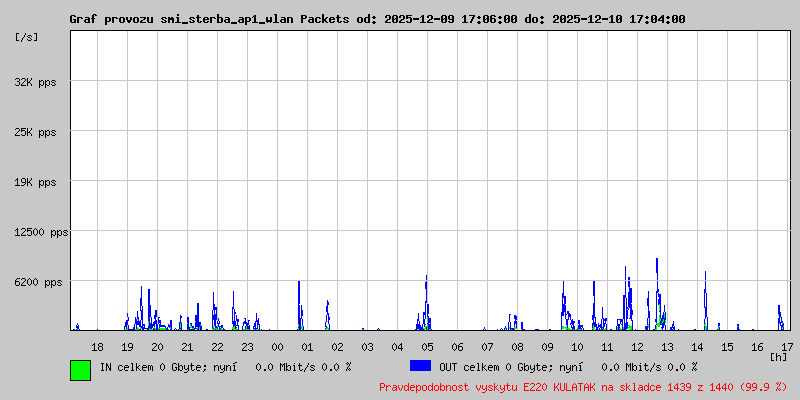Click the '[/s]' unit label
Viewport: 800px width, 400px height.
coord(26,37)
